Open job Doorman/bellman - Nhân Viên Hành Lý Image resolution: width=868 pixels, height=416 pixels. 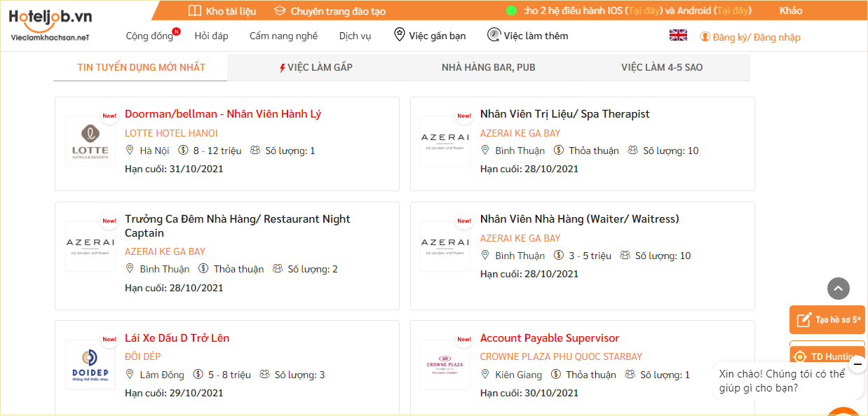(x=223, y=114)
